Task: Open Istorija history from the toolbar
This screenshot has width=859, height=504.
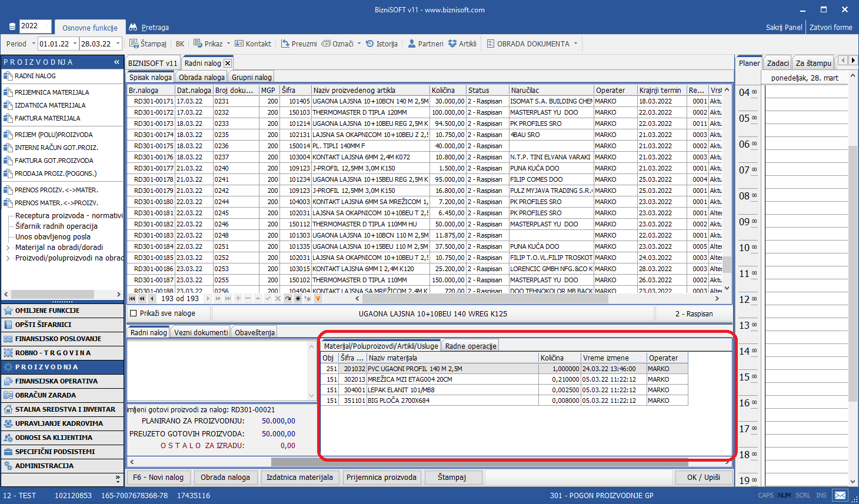Action: pos(381,44)
